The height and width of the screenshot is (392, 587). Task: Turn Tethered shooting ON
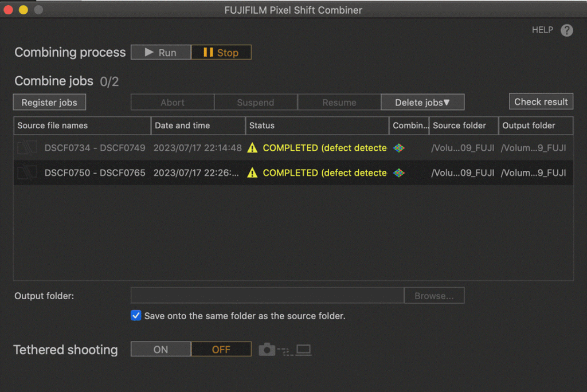[161, 349]
